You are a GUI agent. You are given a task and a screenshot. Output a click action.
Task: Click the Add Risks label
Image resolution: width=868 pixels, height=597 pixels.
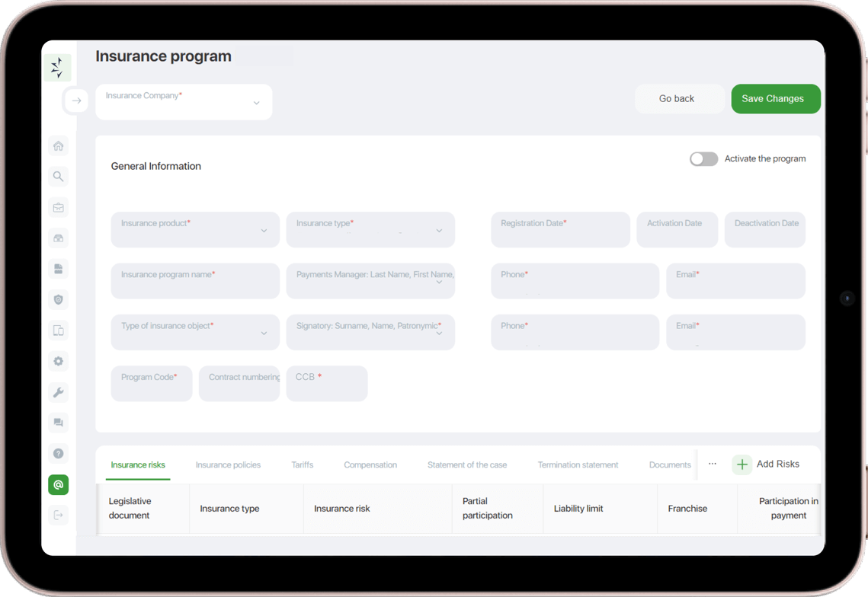coord(778,464)
